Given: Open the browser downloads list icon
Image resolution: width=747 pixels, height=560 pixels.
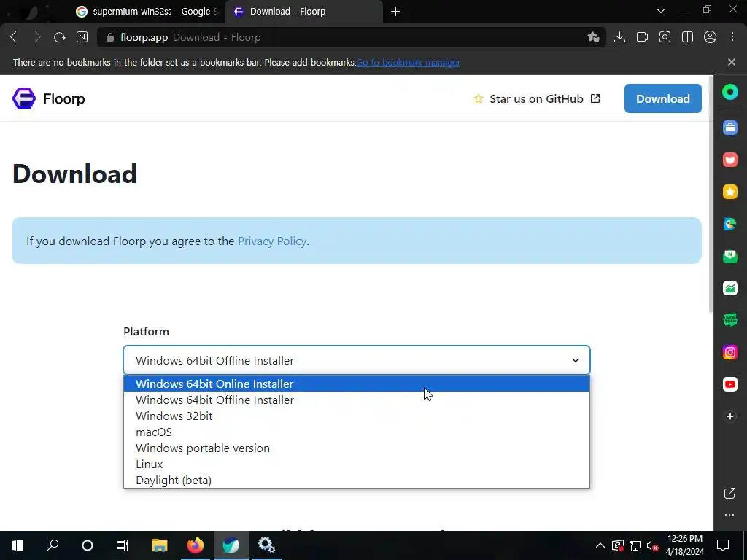Looking at the screenshot, I should pos(619,37).
